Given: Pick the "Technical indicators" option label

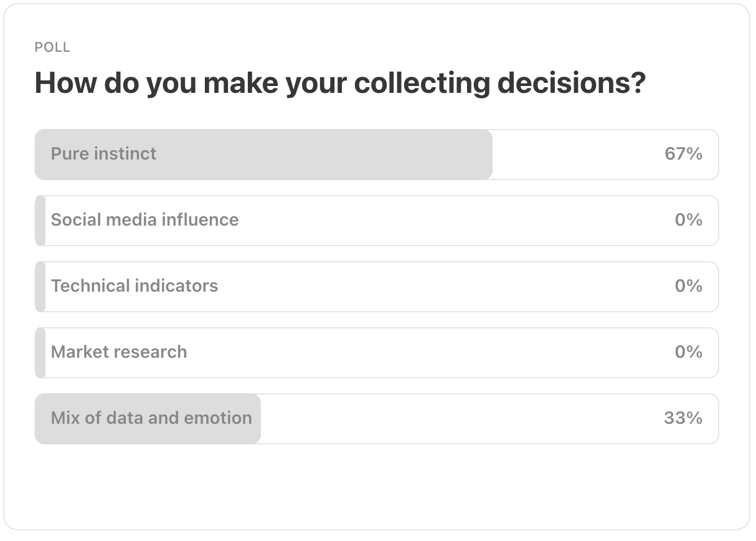Looking at the screenshot, I should [135, 286].
